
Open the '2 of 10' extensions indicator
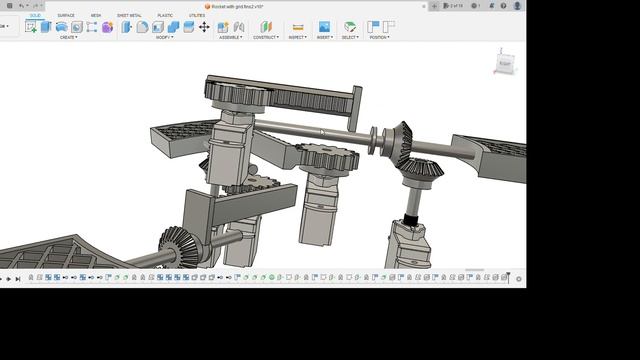coord(453,6)
